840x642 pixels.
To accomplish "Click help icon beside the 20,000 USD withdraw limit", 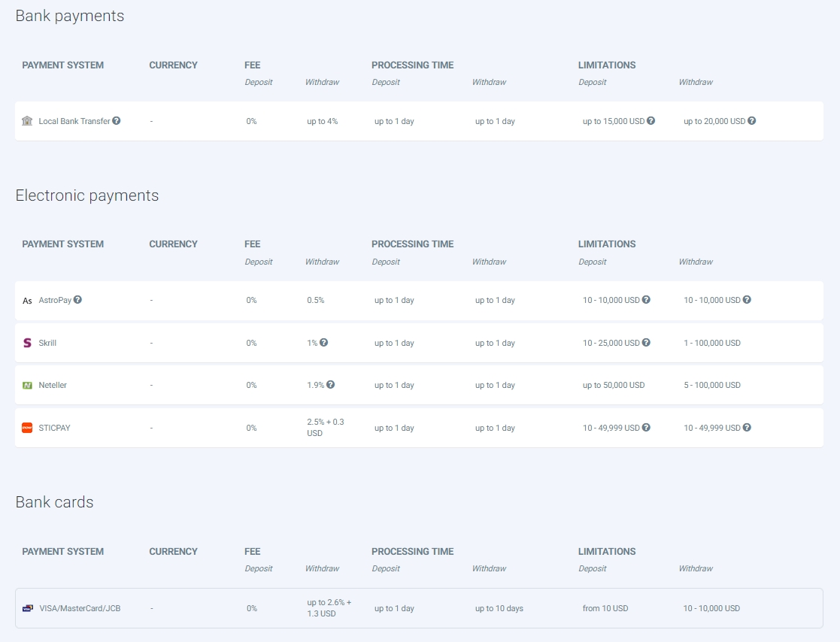I will (x=752, y=120).
